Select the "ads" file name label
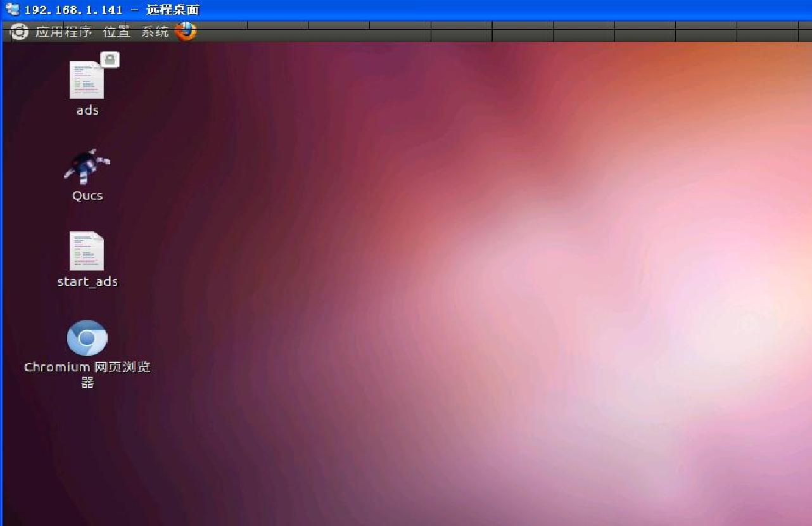The height and width of the screenshot is (526, 812). coord(87,110)
